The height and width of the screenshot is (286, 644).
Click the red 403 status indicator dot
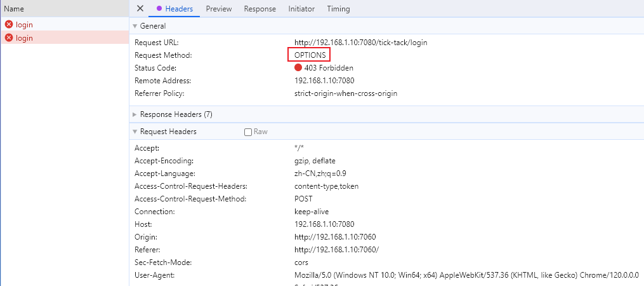(x=298, y=68)
